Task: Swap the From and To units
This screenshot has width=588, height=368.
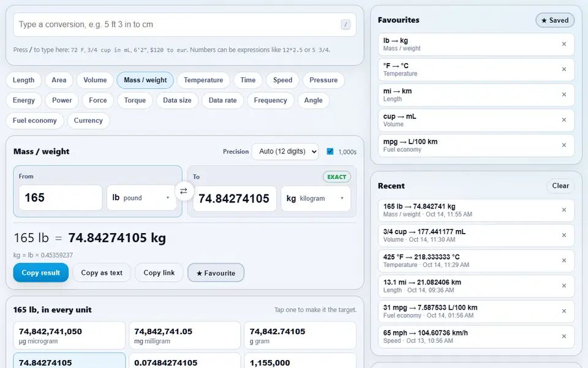Action: click(183, 191)
